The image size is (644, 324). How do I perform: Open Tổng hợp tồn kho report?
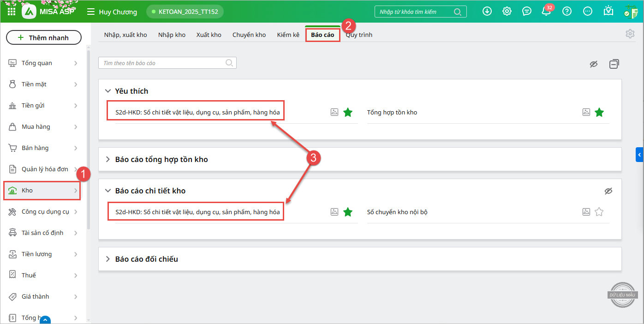[392, 112]
